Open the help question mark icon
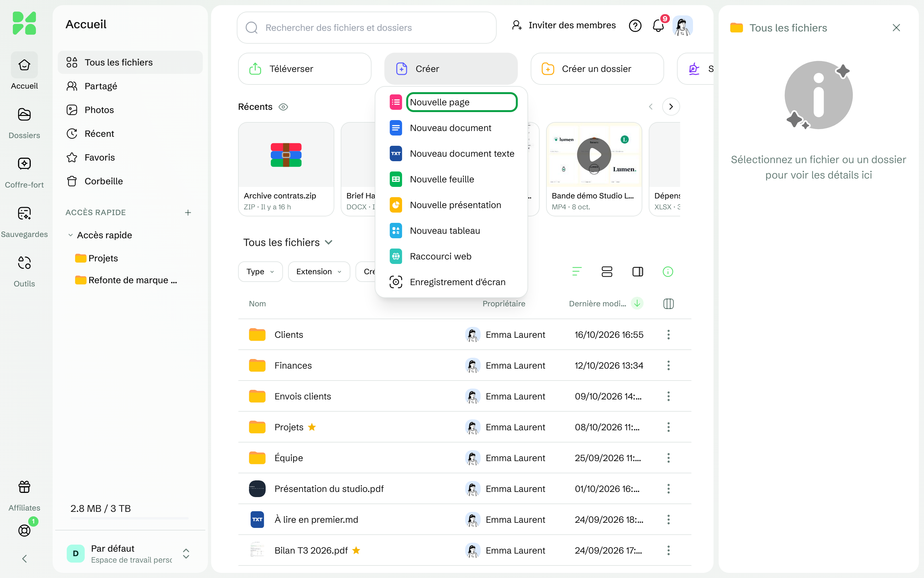Viewport: 924px width, 578px height. pyautogui.click(x=635, y=26)
